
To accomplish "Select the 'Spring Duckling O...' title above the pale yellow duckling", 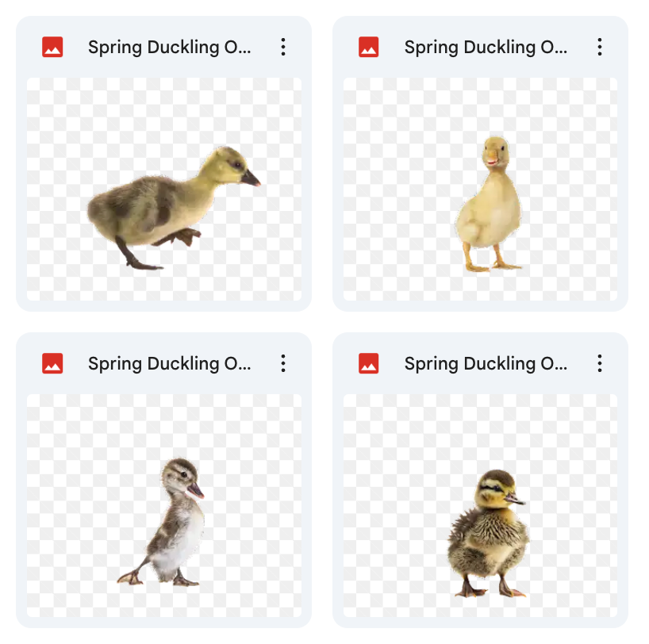I will click(486, 48).
